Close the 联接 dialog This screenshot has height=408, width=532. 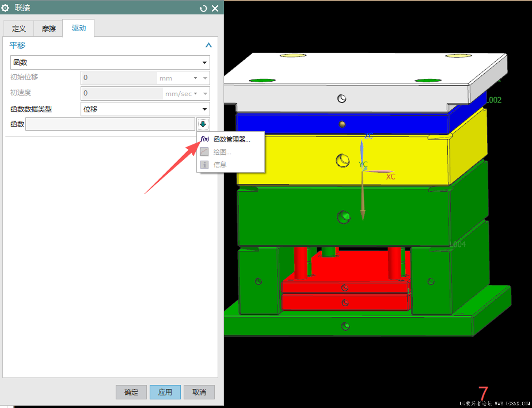point(215,8)
